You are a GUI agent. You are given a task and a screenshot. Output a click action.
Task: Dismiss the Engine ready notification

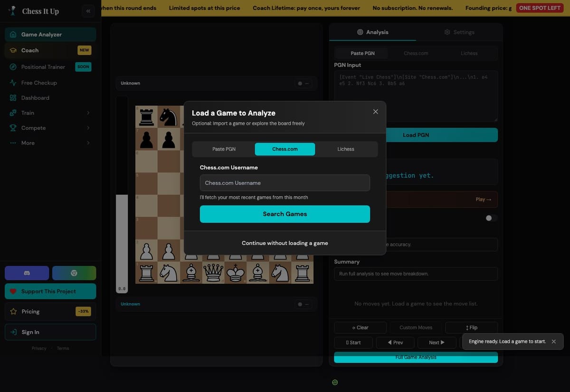pyautogui.click(x=553, y=342)
